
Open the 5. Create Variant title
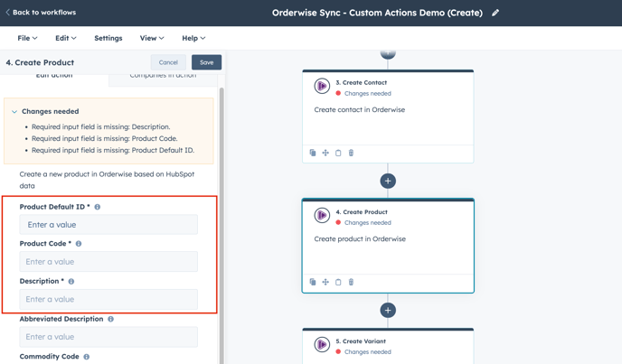pyautogui.click(x=361, y=341)
